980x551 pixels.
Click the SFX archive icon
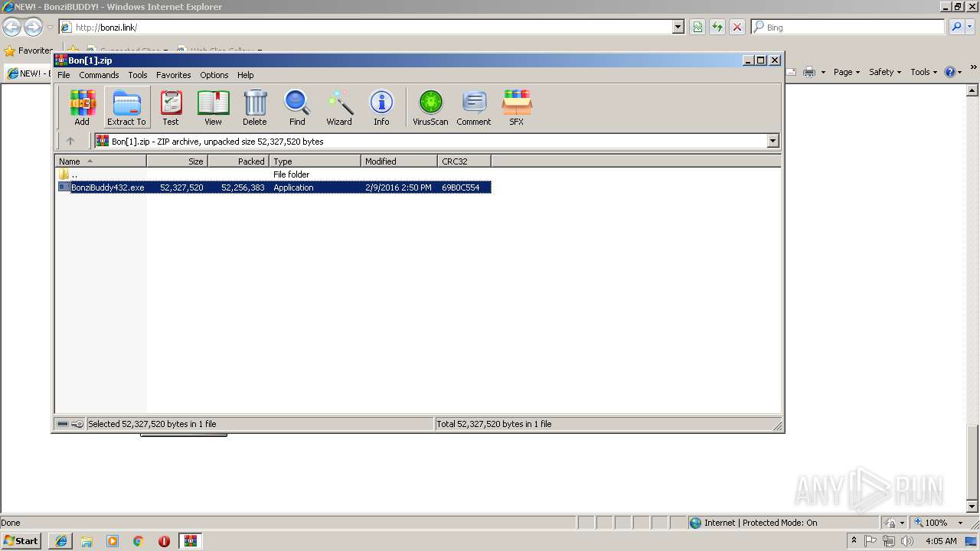coord(517,107)
